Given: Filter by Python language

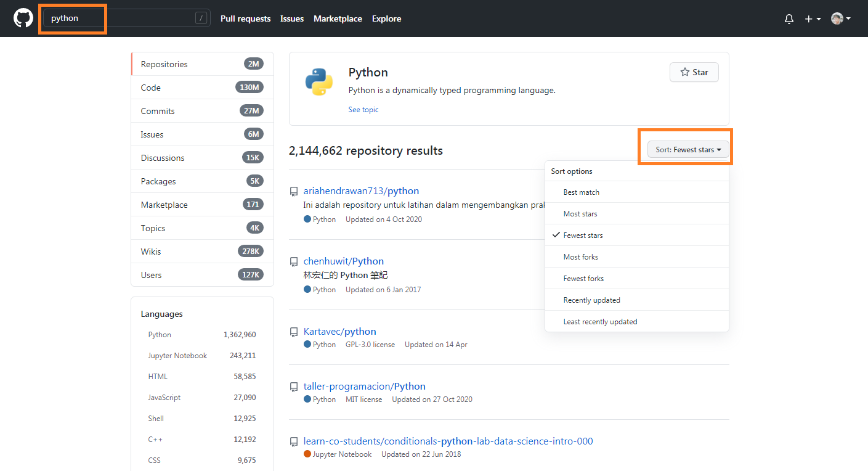Looking at the screenshot, I should click(x=202, y=335).
